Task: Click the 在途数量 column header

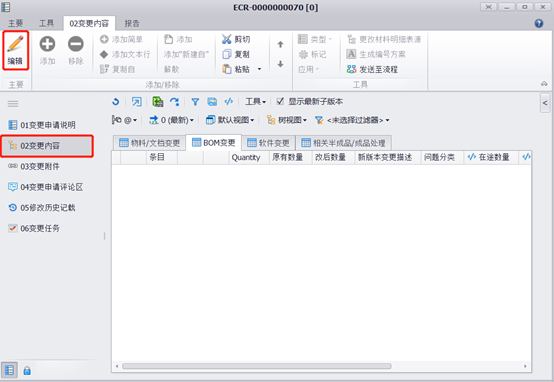Action: (x=491, y=157)
